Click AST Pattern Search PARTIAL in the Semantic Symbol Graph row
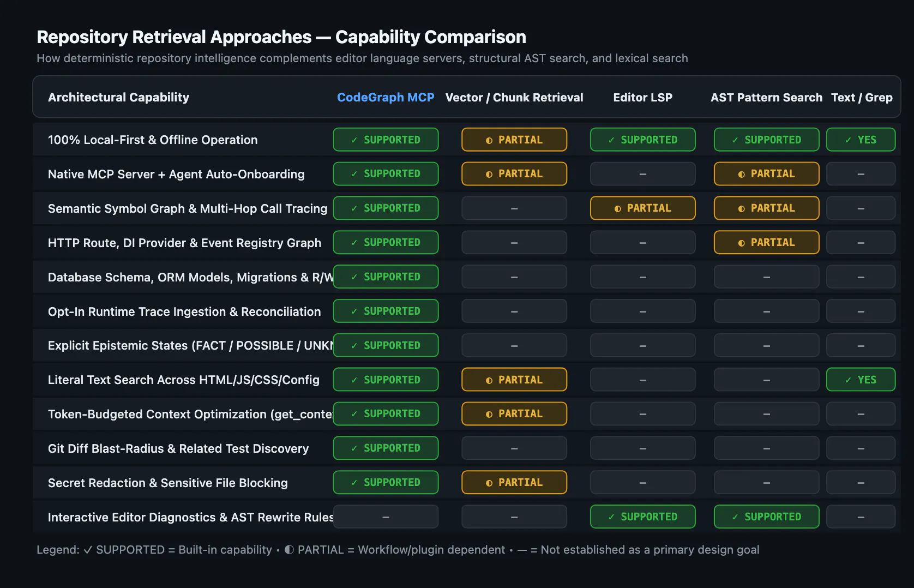Image resolution: width=914 pixels, height=588 pixels. [x=766, y=208]
